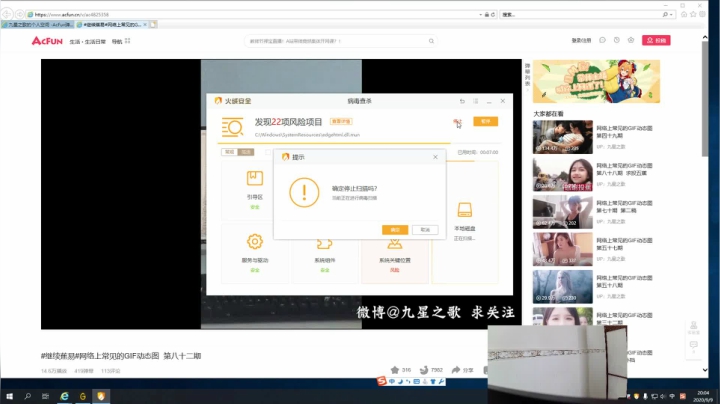
Task: Click the browser forward arrow button
Action: click(x=19, y=14)
